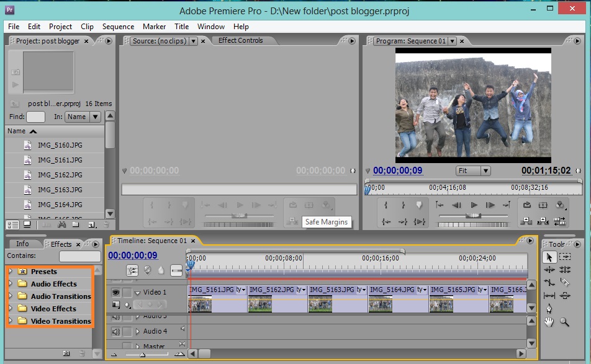Open Program monitor output mode button
Image resolution: width=591 pixels, height=364 pixels.
click(x=560, y=205)
